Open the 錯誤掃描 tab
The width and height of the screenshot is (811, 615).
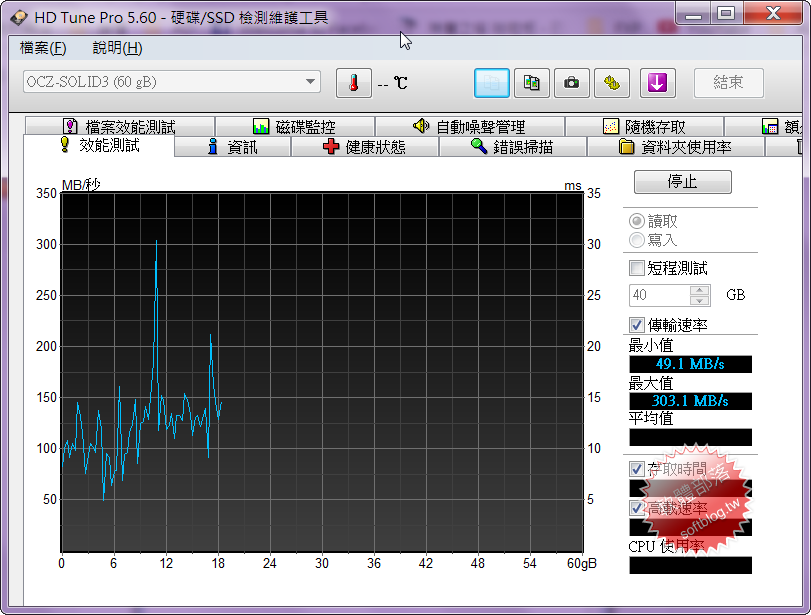pos(513,147)
